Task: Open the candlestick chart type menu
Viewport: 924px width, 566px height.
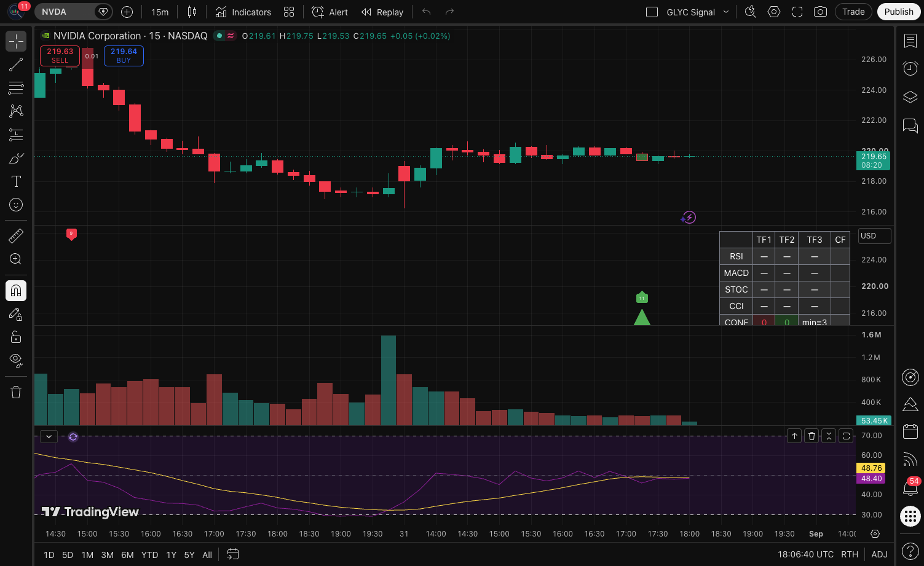Action: (192, 12)
